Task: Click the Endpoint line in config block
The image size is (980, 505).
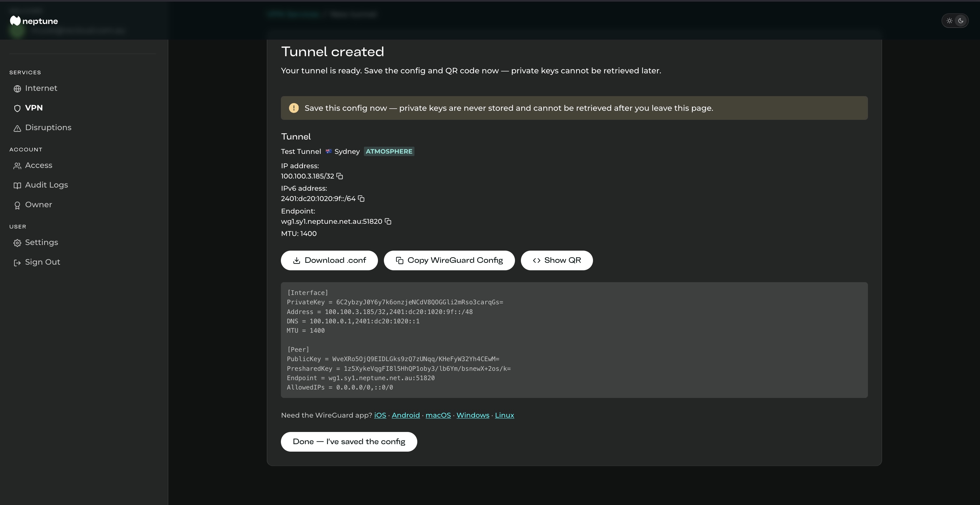Action: [x=361, y=378]
